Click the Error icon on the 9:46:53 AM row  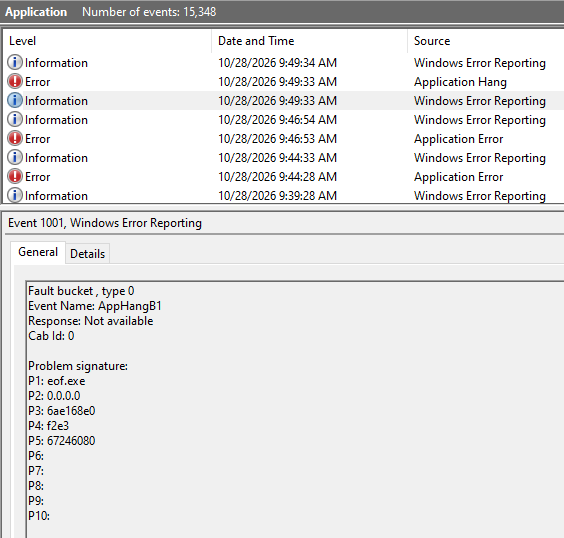tap(15, 138)
